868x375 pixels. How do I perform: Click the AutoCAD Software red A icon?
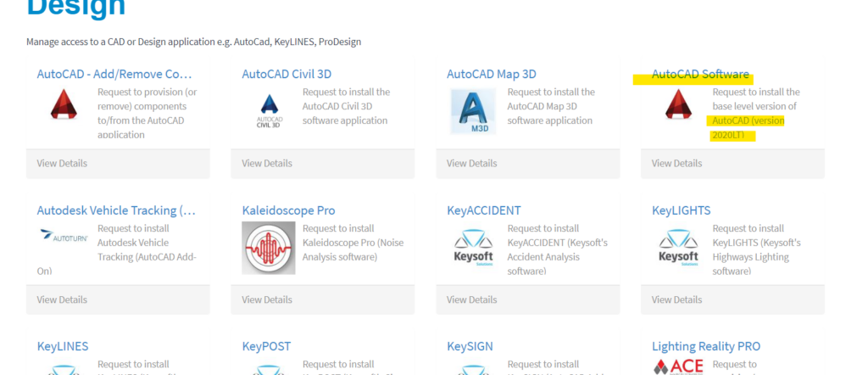(679, 107)
